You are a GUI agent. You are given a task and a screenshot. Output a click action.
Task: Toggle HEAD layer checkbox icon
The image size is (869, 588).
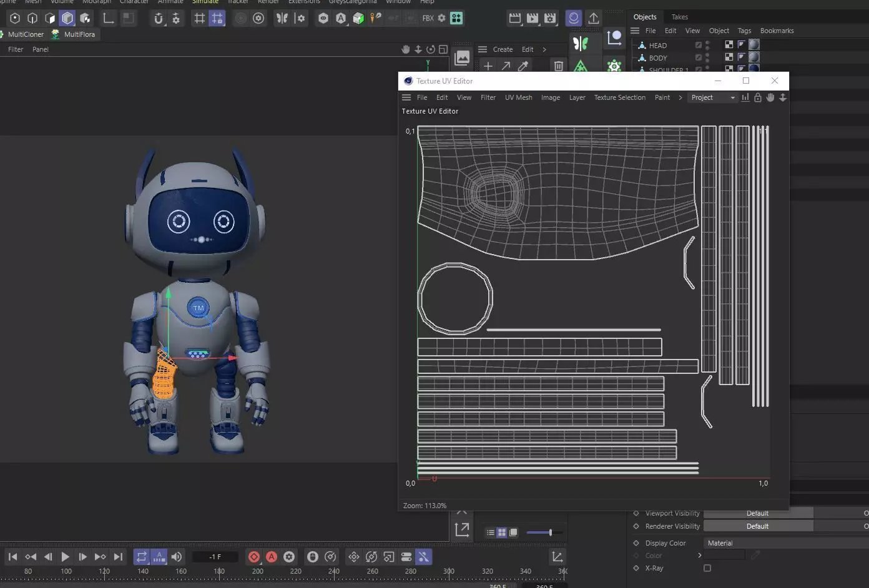pos(699,45)
